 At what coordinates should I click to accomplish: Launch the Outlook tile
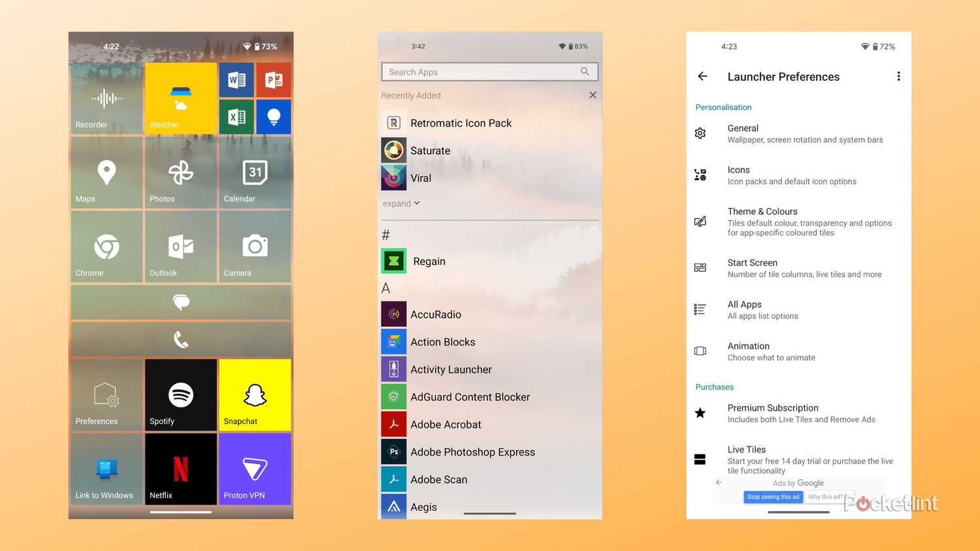point(181,247)
